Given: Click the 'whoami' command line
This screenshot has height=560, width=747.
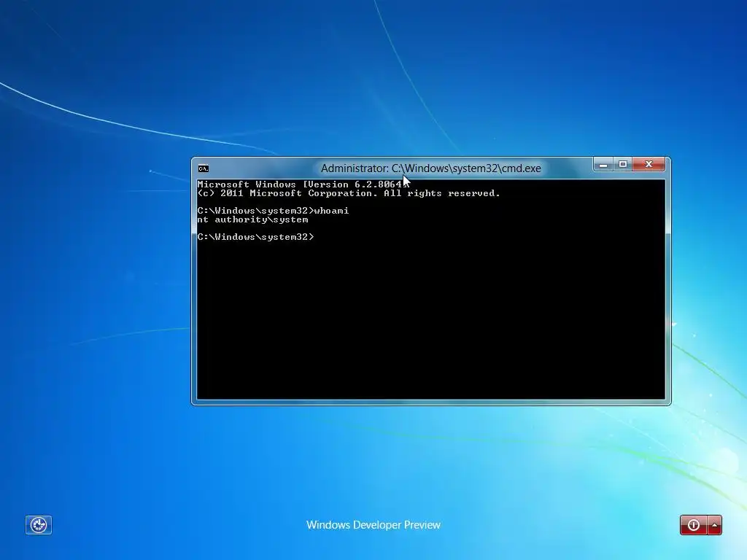Looking at the screenshot, I should point(273,211).
